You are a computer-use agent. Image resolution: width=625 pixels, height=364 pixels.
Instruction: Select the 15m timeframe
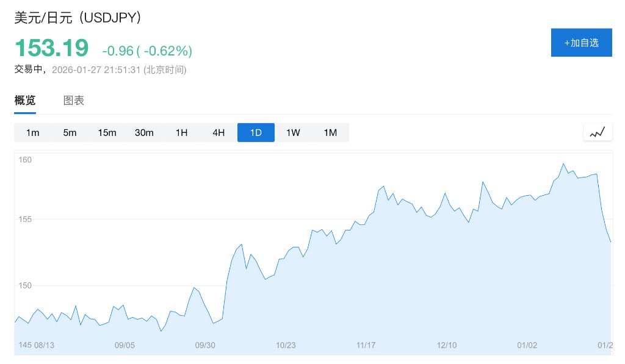click(x=107, y=132)
